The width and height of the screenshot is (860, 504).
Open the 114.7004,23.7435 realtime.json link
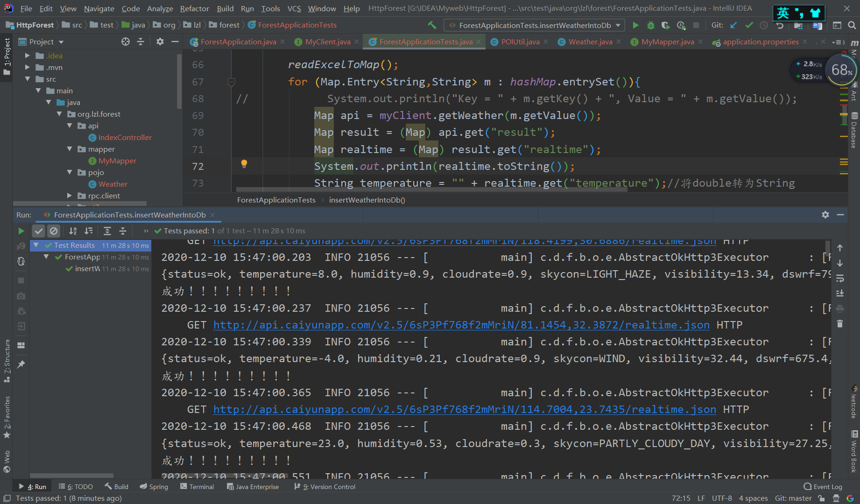click(465, 409)
